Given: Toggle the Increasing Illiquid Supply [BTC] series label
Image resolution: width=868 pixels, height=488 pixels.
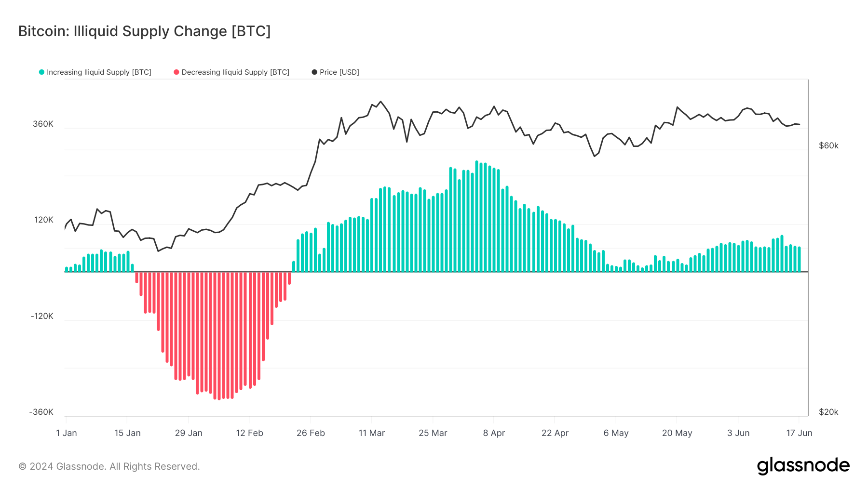Looking at the screenshot, I should (x=99, y=72).
